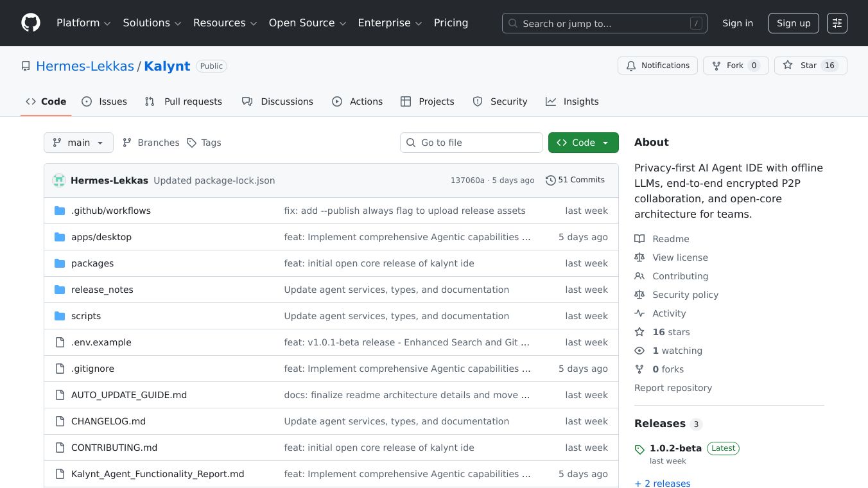Switch to the Issues tab

click(105, 101)
